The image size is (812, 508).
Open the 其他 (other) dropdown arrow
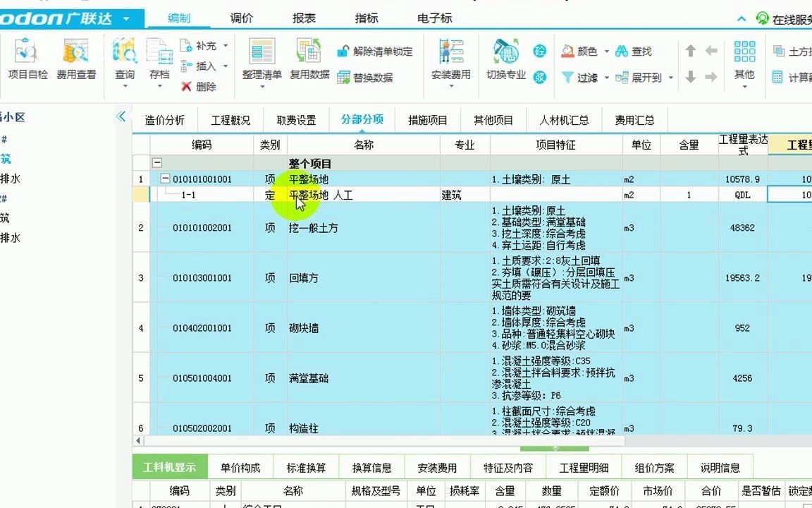pos(744,85)
